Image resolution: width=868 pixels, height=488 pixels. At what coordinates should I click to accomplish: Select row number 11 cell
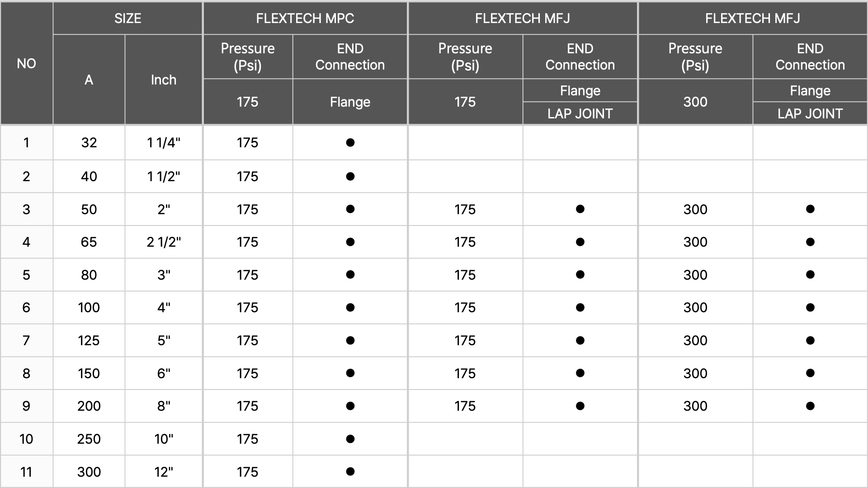(x=26, y=472)
